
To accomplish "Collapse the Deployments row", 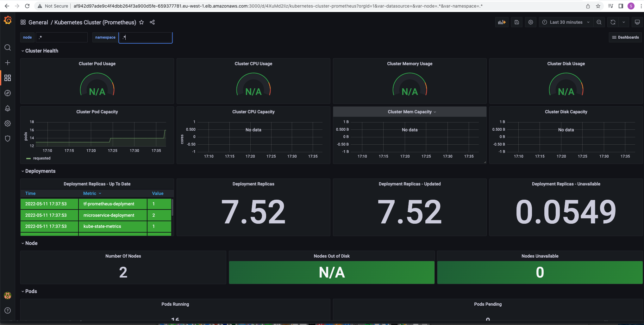I will tap(38, 171).
